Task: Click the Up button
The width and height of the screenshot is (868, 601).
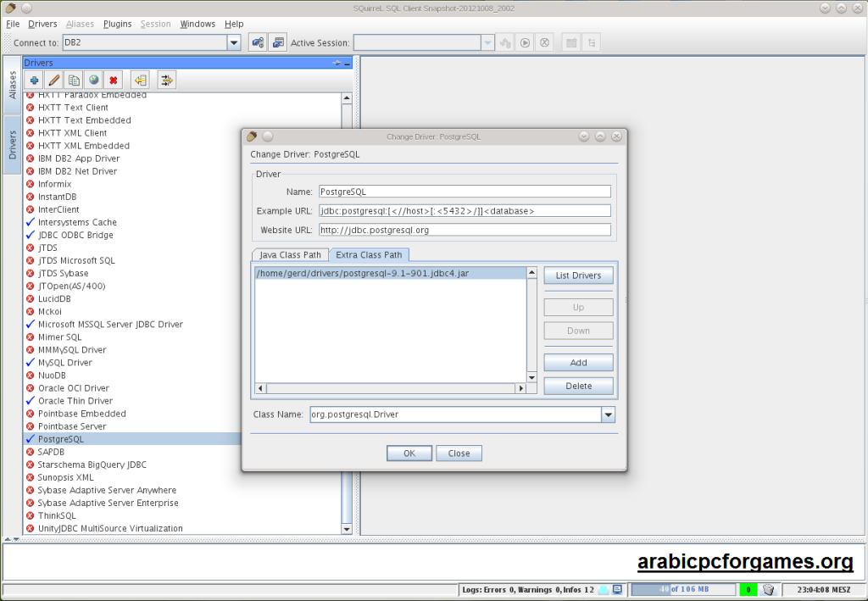Action: 578,307
